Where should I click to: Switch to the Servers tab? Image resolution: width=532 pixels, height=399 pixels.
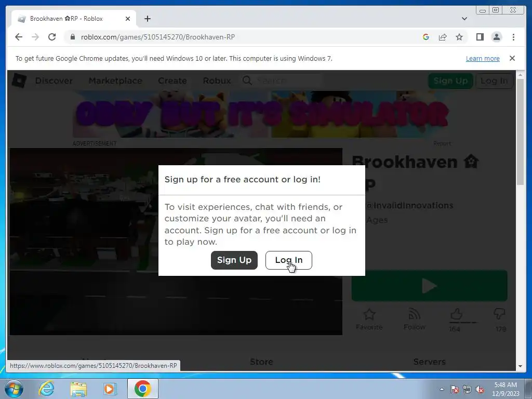pos(429,362)
